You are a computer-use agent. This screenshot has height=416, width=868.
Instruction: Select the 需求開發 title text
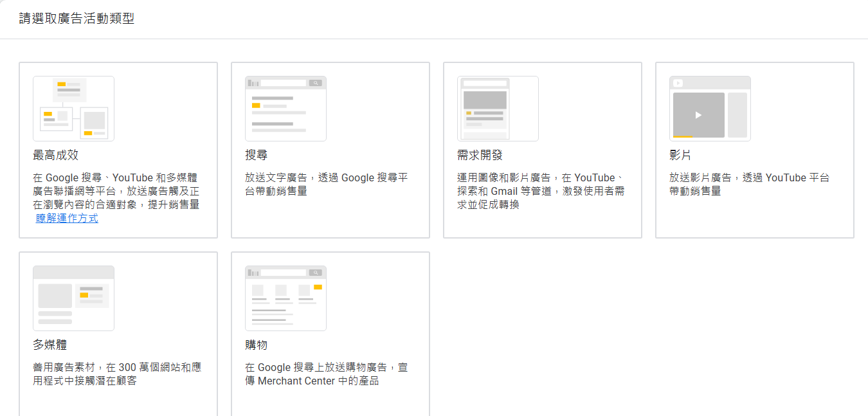[x=480, y=156]
